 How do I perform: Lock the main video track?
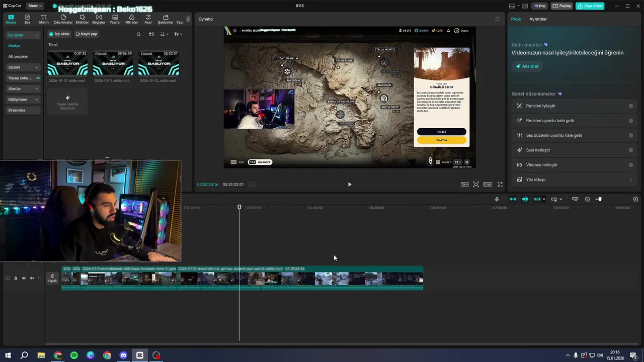tap(16, 278)
